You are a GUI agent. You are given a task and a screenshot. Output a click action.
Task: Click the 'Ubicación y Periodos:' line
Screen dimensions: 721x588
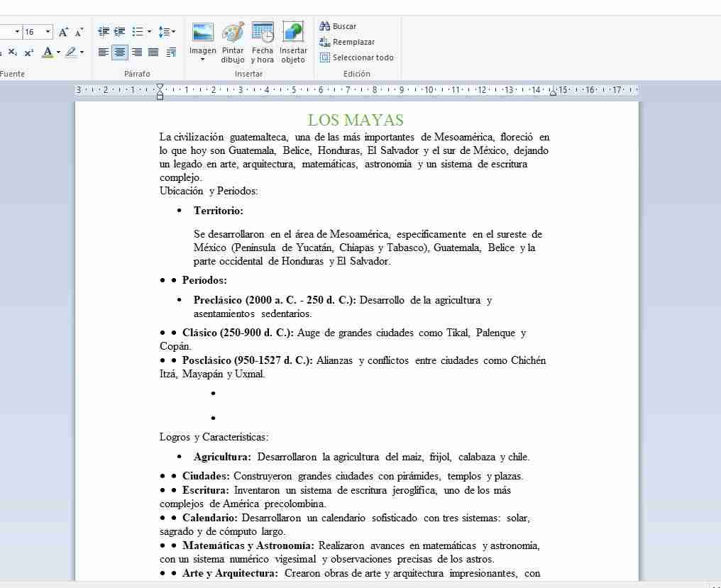[209, 191]
